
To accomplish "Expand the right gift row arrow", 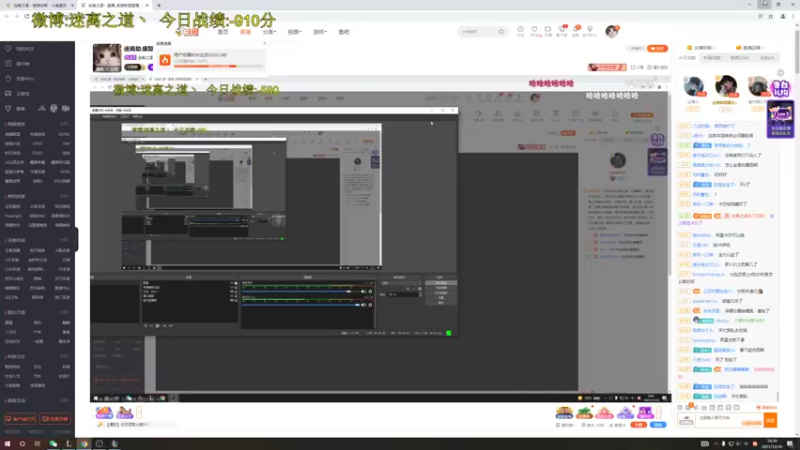I will click(x=659, y=412).
